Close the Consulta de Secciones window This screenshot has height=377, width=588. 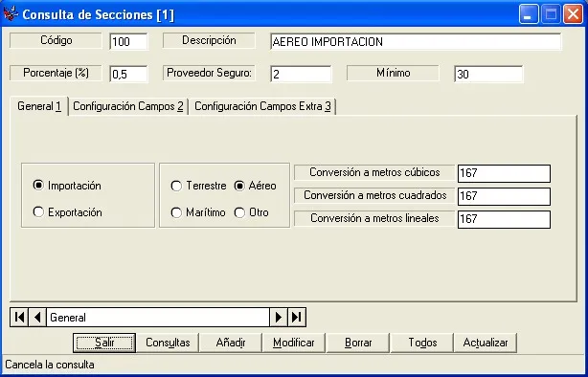click(x=573, y=14)
